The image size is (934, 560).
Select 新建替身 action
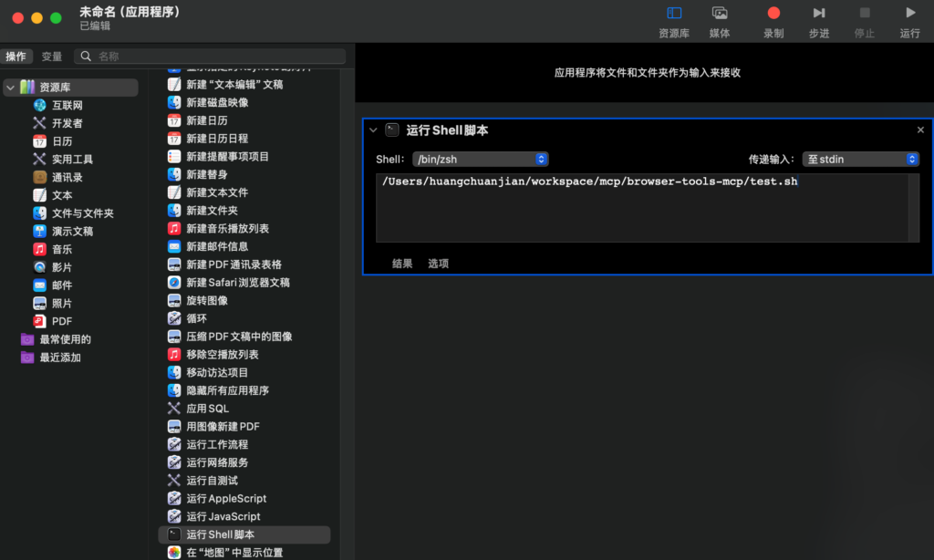(x=207, y=174)
